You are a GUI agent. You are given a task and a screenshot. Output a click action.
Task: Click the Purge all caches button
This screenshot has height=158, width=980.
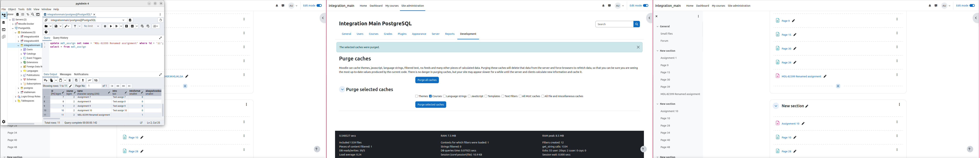click(427, 80)
